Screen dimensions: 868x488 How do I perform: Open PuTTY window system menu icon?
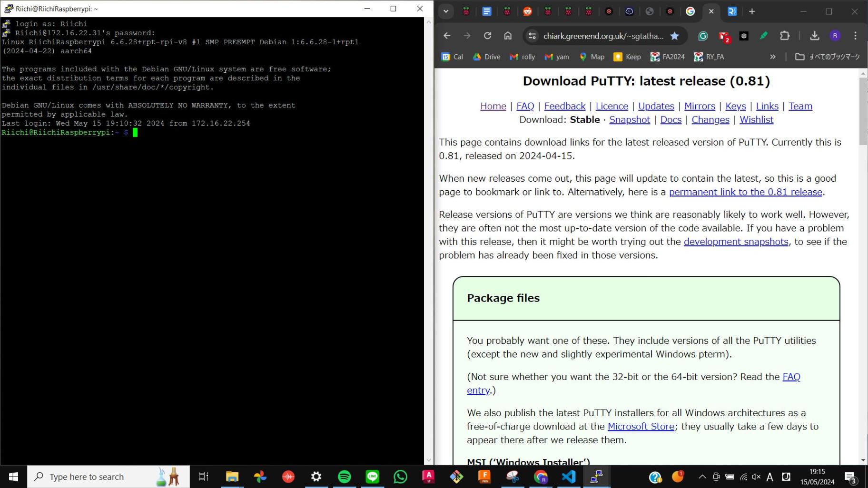8,9
